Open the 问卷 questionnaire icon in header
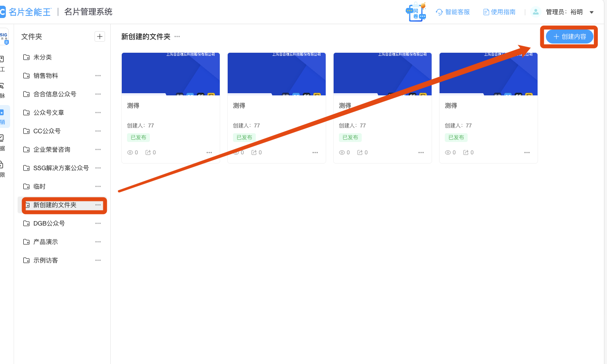Viewport: 607px width, 364px height. coord(416,12)
